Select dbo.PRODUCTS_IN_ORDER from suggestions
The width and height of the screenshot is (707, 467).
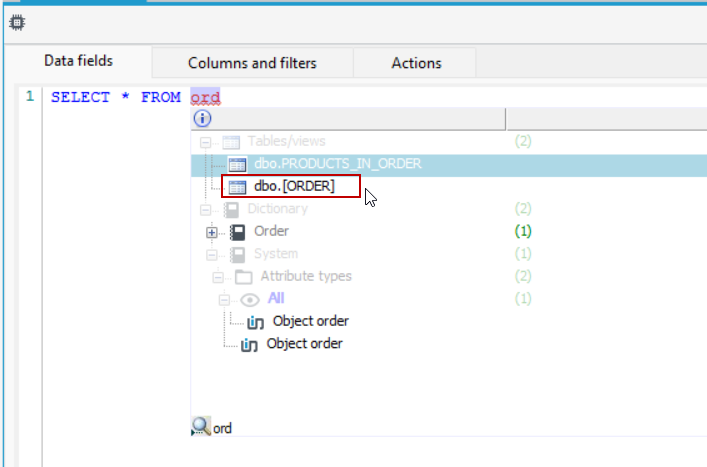[449, 164]
